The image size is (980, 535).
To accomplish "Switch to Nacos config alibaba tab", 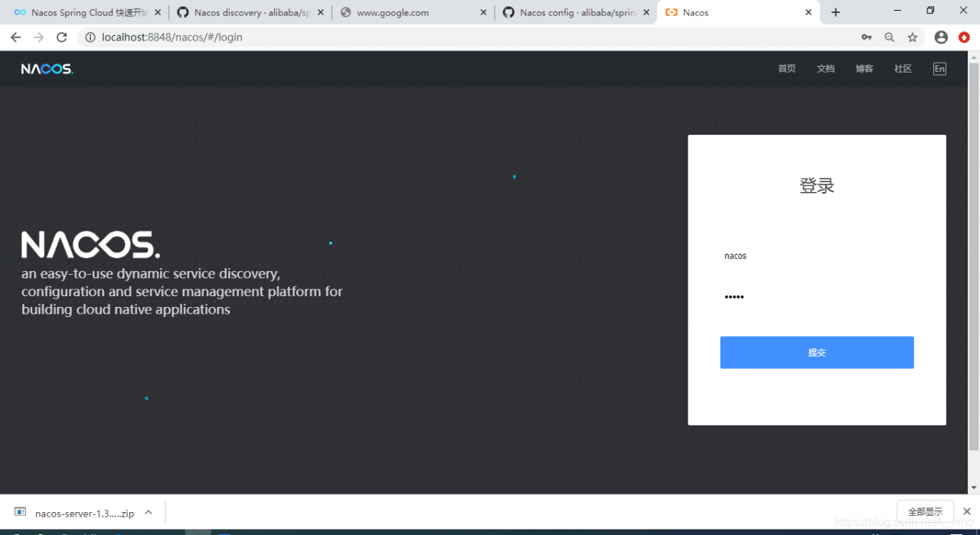I will coord(576,12).
